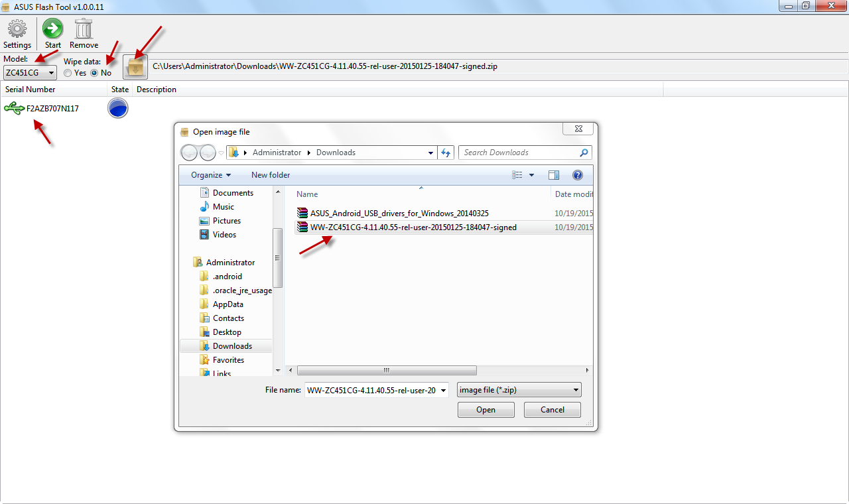
Task: Expand the address bar history dropdown
Action: 430,153
